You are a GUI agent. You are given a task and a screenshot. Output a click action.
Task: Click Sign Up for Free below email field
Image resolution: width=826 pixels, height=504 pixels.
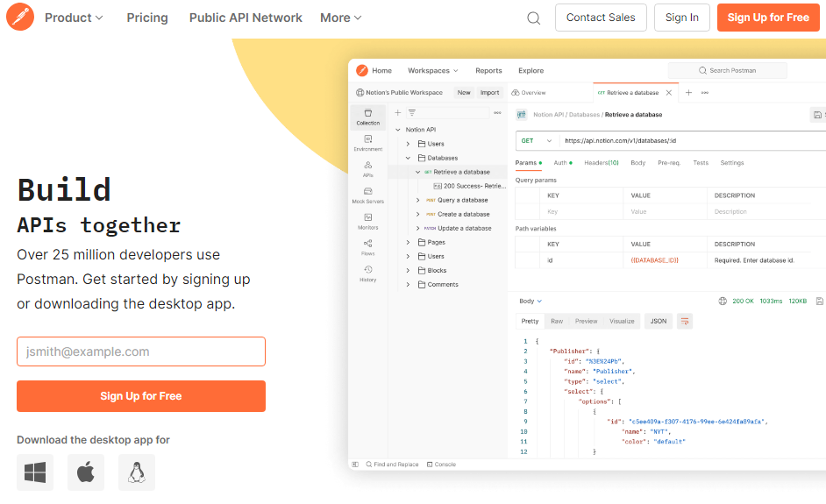coord(141,396)
